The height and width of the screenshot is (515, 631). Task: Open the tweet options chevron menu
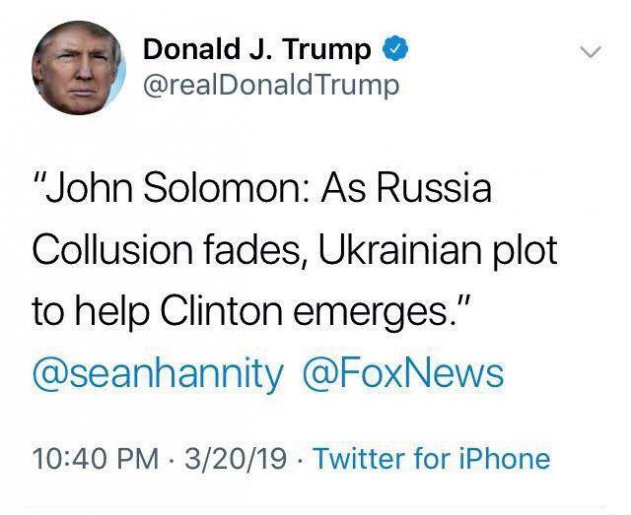(591, 50)
